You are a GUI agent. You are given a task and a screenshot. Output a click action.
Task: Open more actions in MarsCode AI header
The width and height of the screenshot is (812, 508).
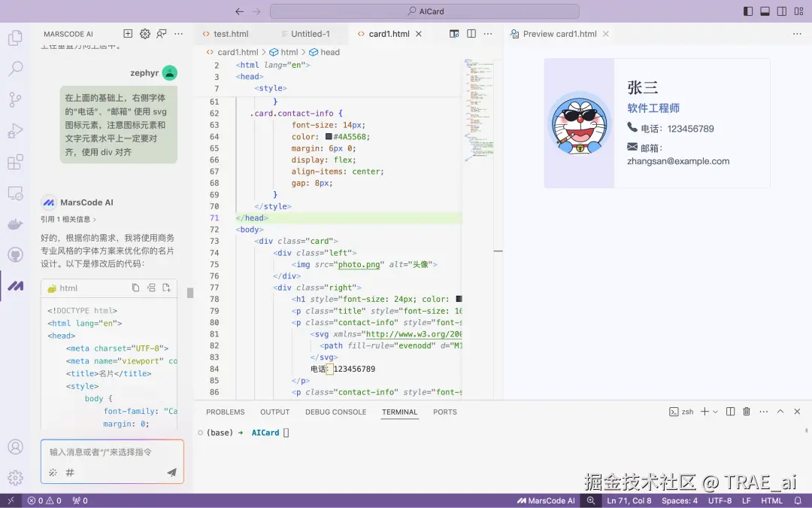point(179,34)
